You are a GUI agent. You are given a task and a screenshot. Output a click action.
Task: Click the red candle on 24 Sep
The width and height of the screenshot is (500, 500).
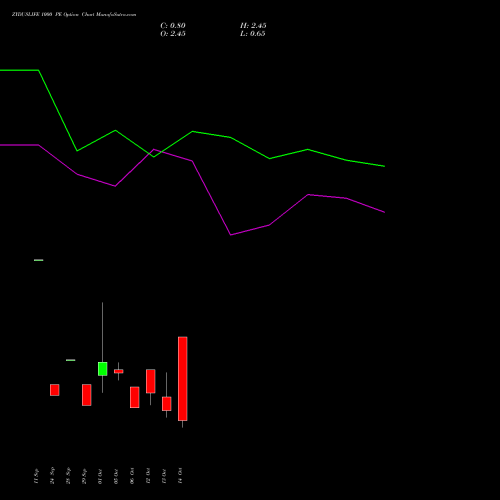click(55, 390)
